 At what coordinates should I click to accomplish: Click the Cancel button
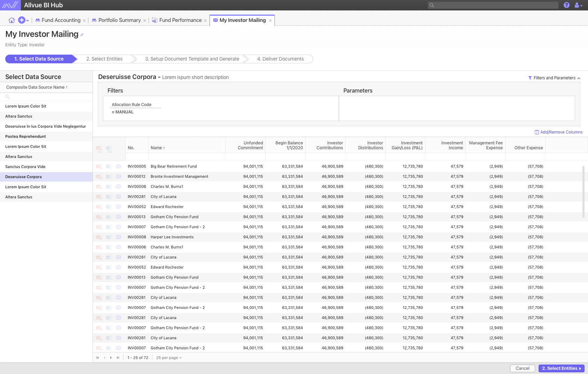(522, 368)
